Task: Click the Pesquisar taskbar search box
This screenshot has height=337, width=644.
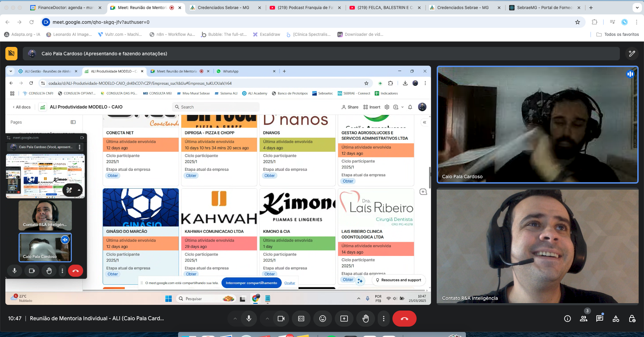Action: [206, 298]
